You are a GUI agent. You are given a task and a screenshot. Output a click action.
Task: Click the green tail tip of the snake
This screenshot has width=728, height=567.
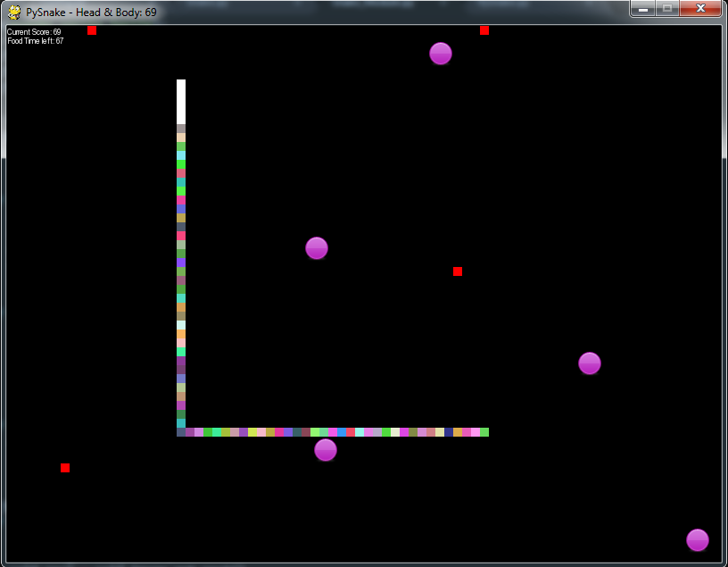pos(484,432)
